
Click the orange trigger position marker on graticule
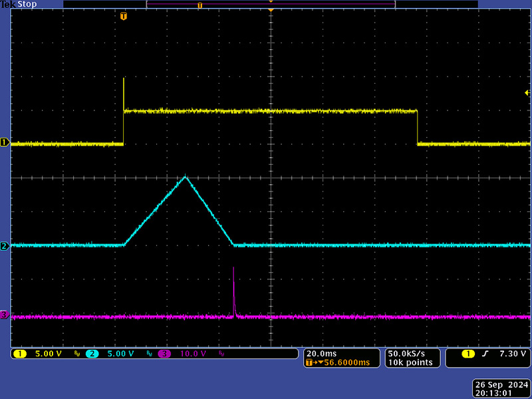coord(124,16)
